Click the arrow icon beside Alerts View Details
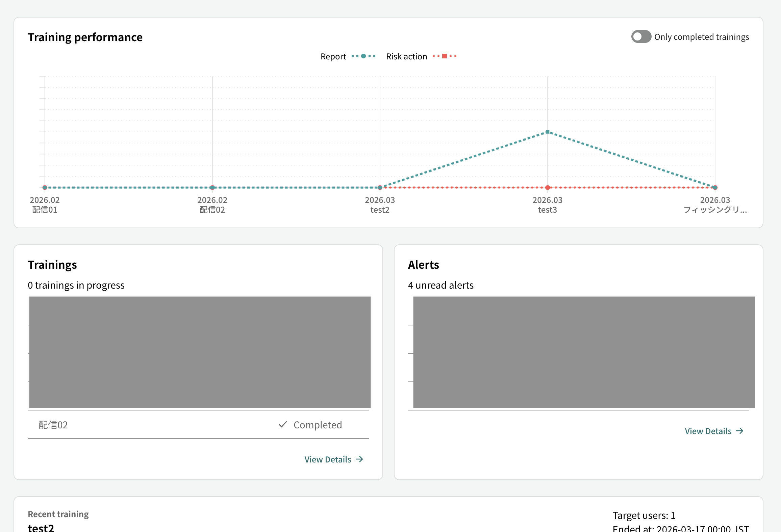Viewport: 781px width, 532px height. pos(740,431)
